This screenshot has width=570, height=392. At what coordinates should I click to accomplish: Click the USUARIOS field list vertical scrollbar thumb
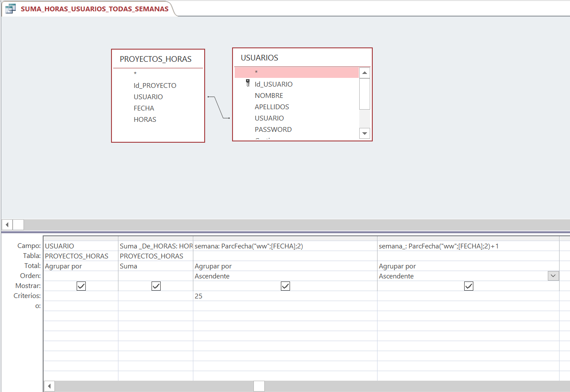[364, 94]
